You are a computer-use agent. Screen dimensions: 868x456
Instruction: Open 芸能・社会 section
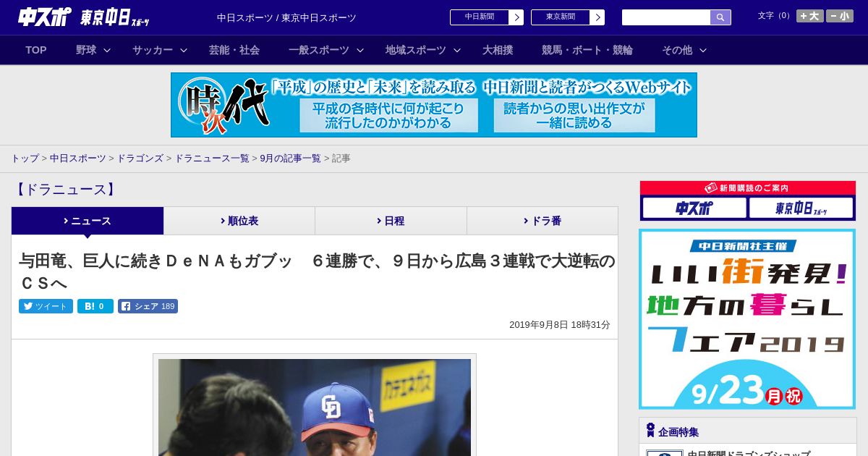tap(234, 50)
